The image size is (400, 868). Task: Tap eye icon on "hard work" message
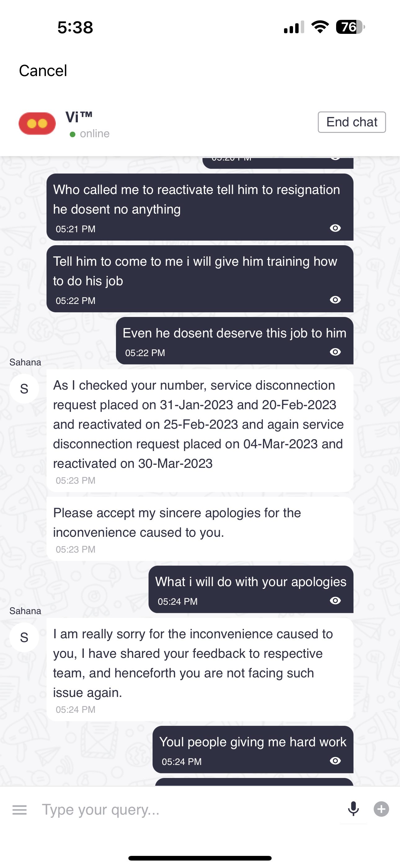point(335,761)
